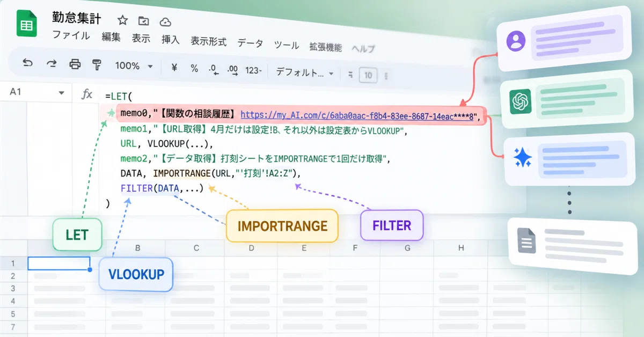Select row 4 header

[13, 301]
